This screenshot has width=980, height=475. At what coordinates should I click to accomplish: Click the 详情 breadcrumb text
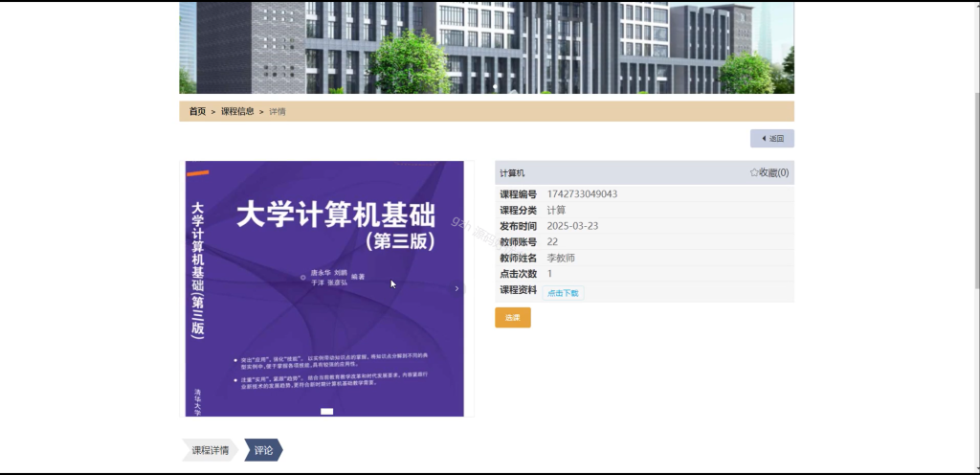point(278,111)
